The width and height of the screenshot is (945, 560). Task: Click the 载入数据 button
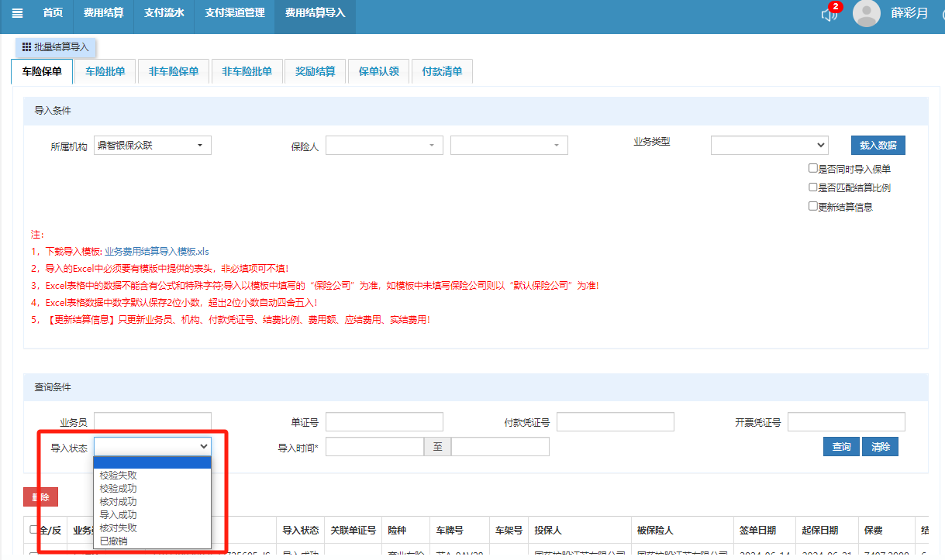click(x=878, y=145)
